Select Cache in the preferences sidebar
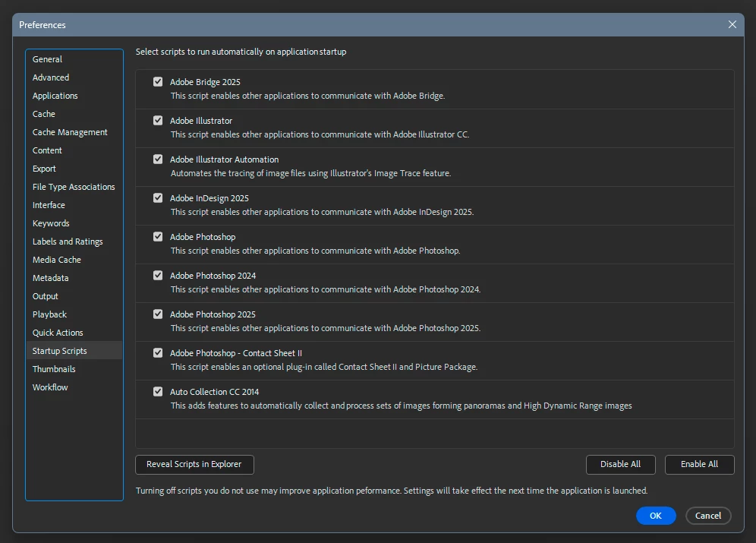This screenshot has width=756, height=543. point(74,114)
